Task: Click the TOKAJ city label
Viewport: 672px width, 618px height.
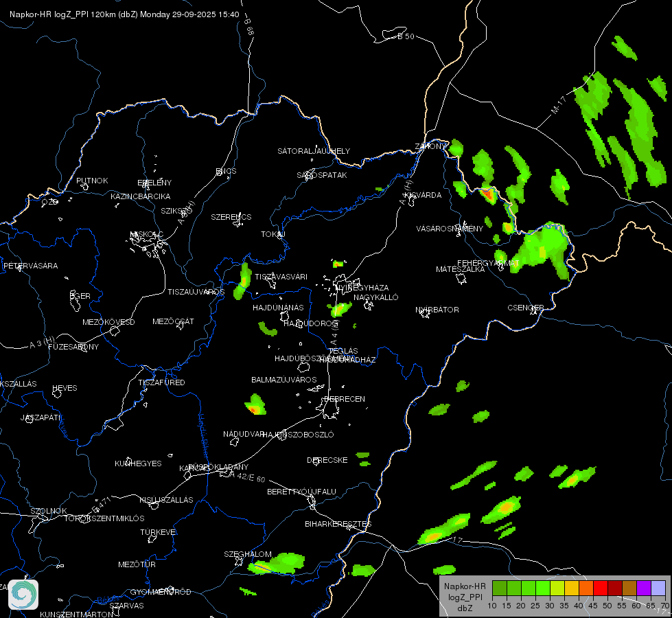Action: 273,234
